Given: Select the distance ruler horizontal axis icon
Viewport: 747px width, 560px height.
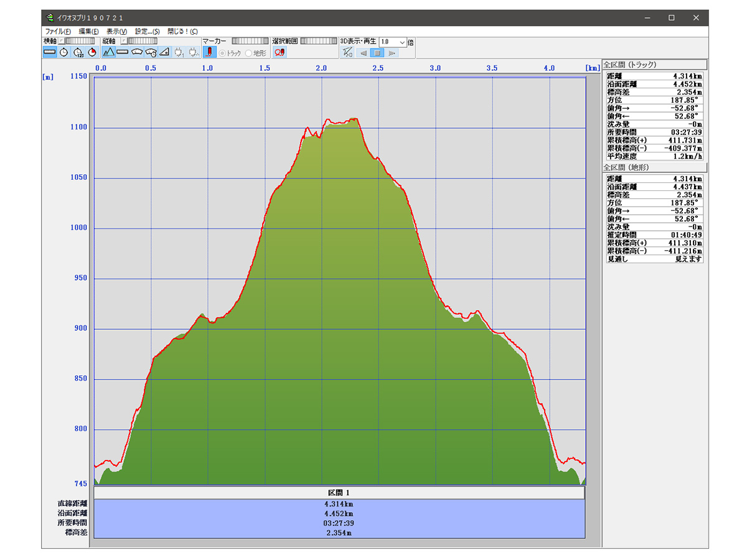Looking at the screenshot, I should point(50,52).
